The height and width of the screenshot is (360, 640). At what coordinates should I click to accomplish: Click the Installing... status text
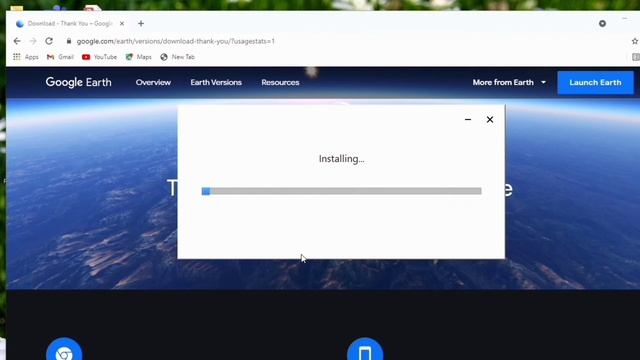pos(342,159)
